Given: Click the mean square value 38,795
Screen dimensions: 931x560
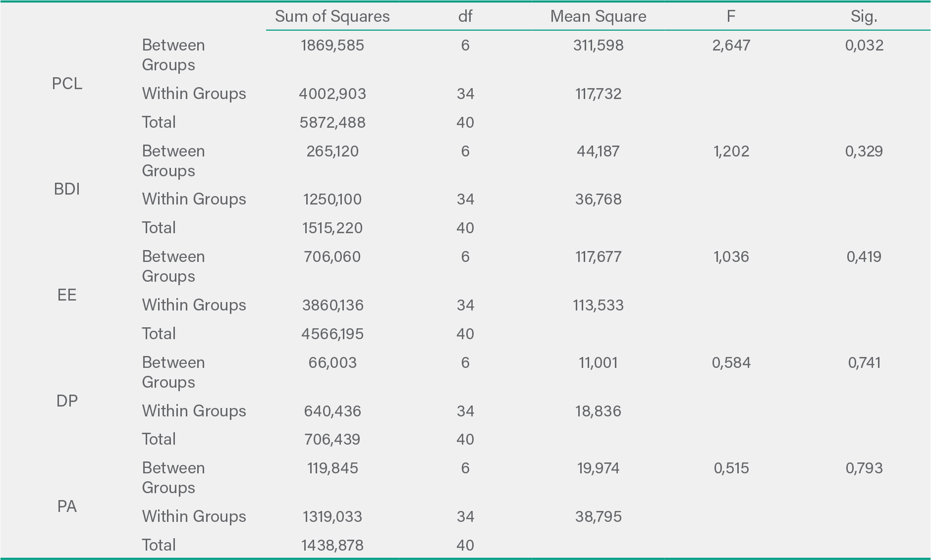Looking at the screenshot, I should pos(598,517).
